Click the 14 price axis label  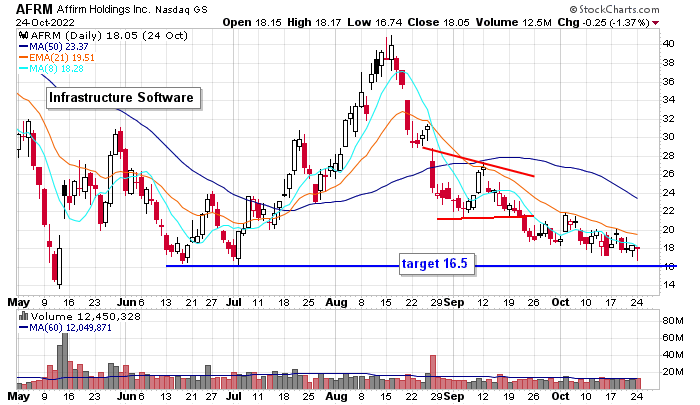coord(669,284)
